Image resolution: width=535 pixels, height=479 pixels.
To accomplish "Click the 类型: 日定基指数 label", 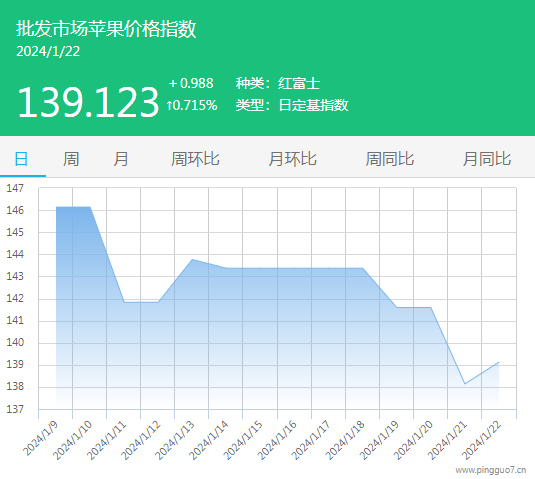I will [x=292, y=105].
